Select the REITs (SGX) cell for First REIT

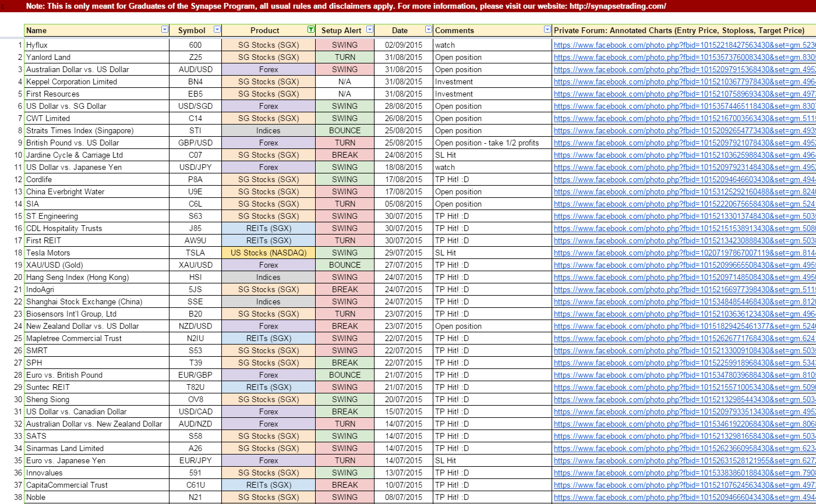269,240
